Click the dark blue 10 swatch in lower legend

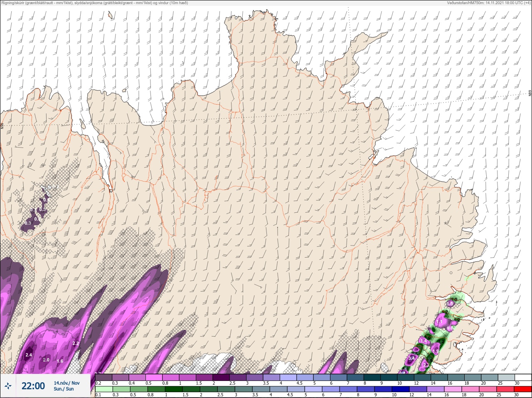(401, 389)
